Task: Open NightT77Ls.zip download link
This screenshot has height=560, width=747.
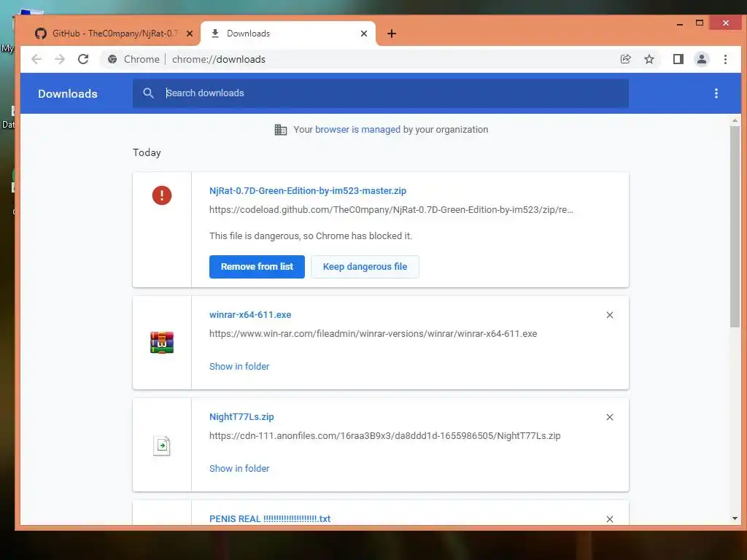Action: point(241,416)
